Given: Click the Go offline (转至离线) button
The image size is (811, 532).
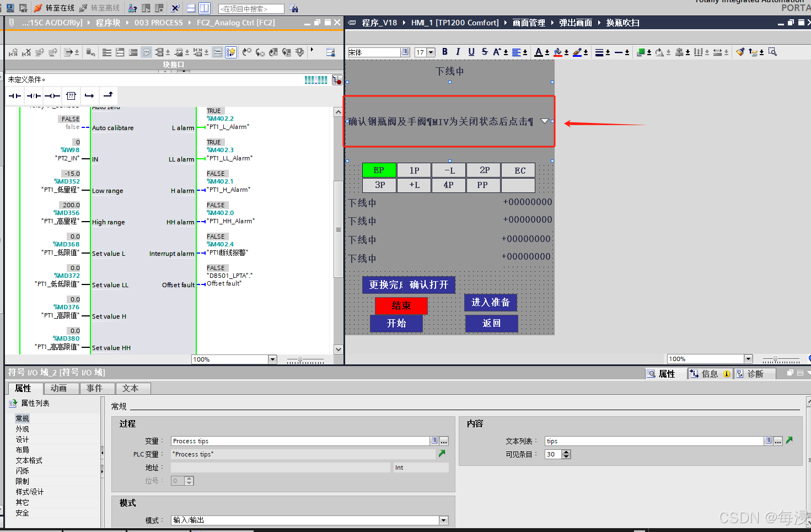Looking at the screenshot, I should point(99,8).
